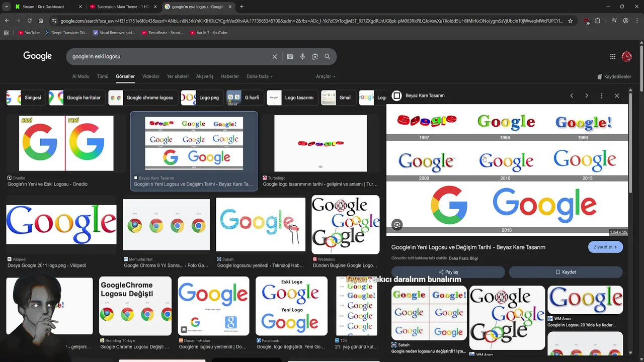The image size is (644, 362).
Task: Click Ziyaret et button
Action: click(606, 247)
